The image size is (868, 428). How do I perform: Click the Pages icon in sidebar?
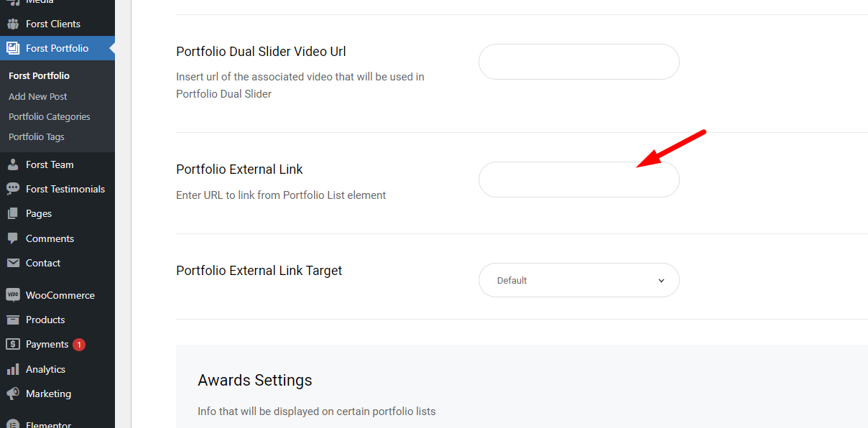point(13,213)
